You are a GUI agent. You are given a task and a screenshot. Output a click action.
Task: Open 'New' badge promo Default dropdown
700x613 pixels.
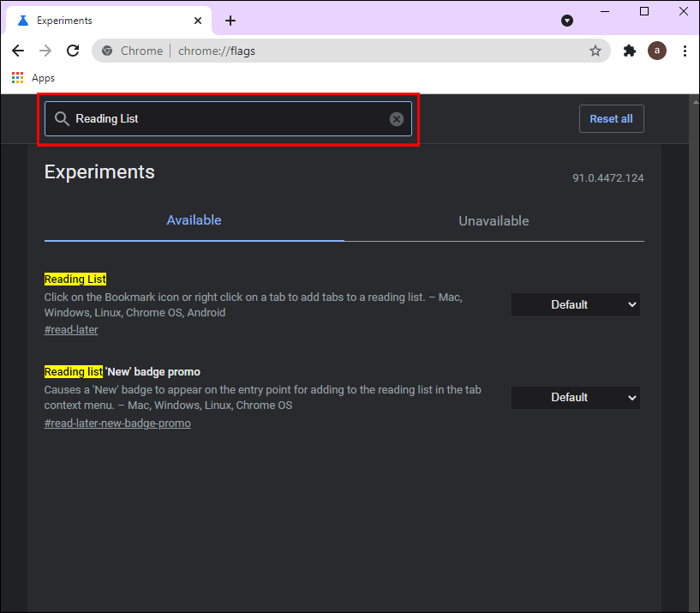tap(576, 397)
